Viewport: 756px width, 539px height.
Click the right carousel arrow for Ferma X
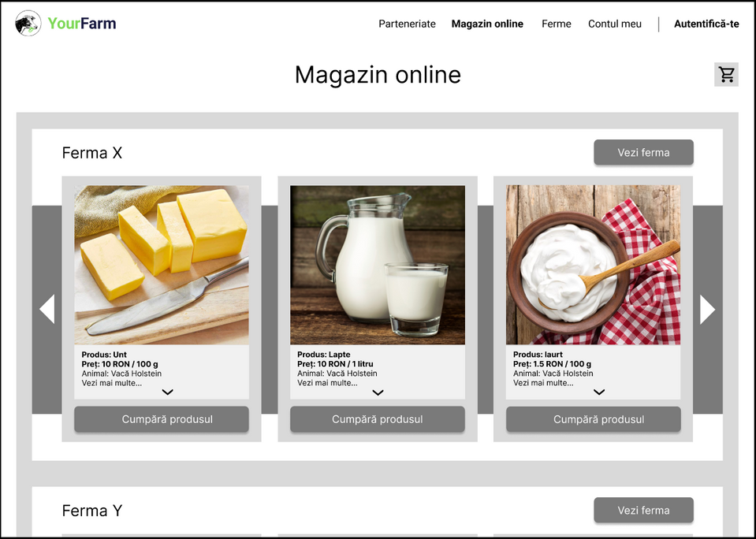pos(707,309)
